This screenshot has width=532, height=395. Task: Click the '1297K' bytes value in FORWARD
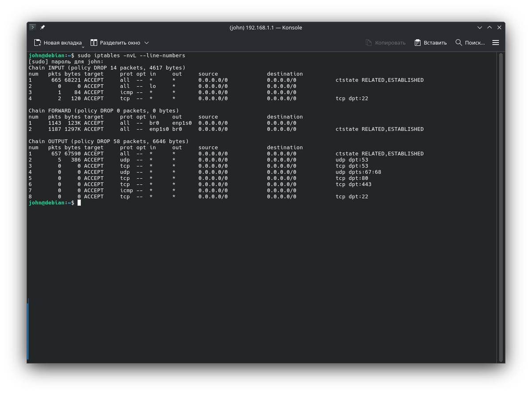coord(73,129)
